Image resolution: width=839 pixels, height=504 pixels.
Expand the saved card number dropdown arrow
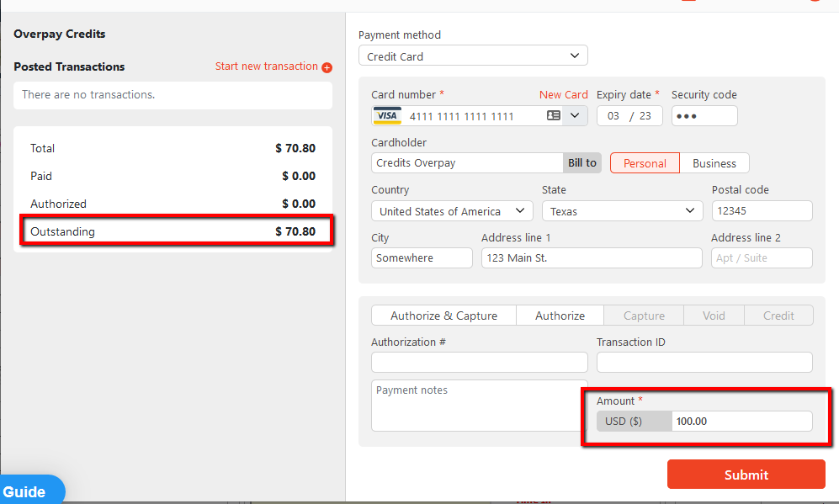(x=576, y=116)
